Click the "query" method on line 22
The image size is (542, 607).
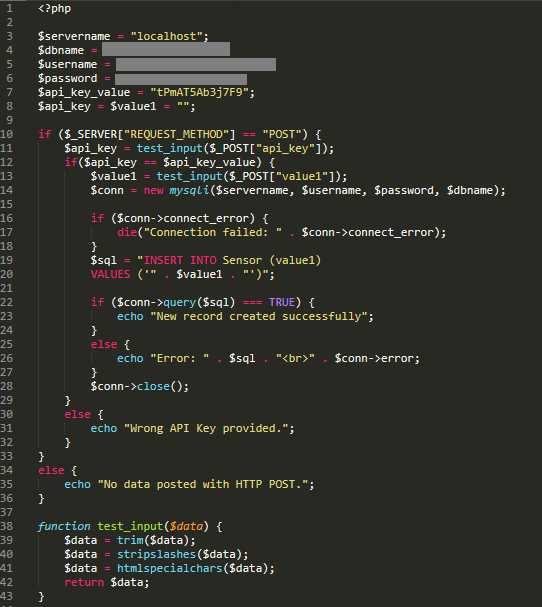pyautogui.click(x=179, y=302)
